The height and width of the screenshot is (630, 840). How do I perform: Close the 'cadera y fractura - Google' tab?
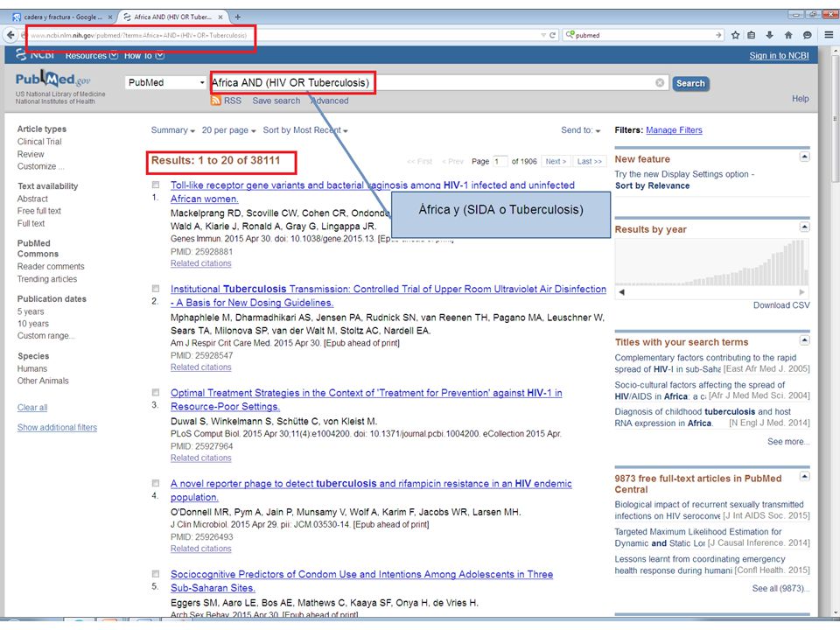pyautogui.click(x=110, y=17)
